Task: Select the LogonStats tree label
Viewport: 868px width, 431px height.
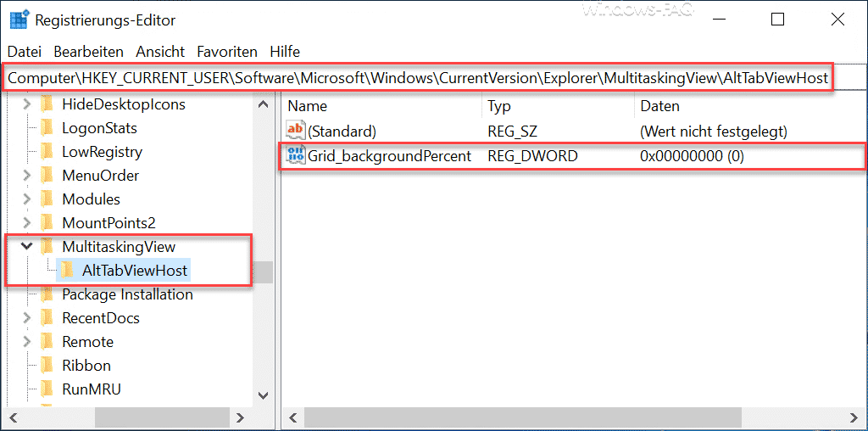Action: click(100, 128)
